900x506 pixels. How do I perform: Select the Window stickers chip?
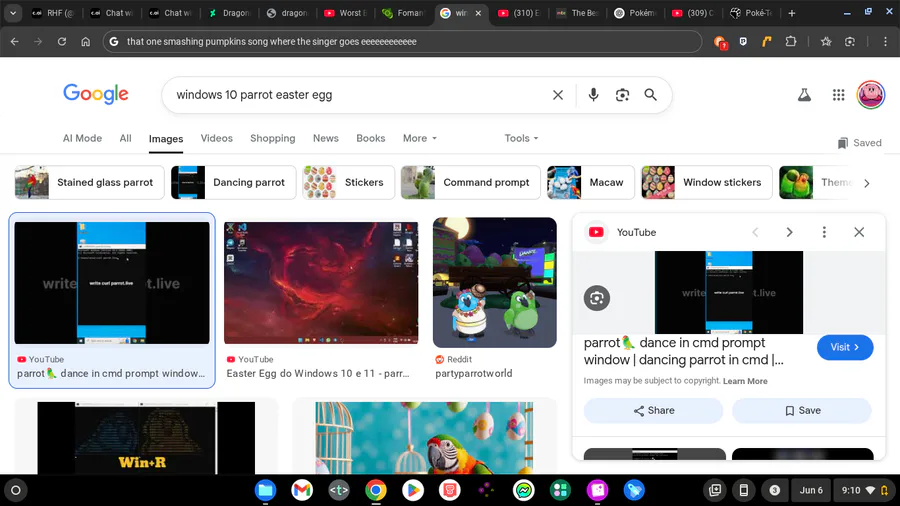click(707, 182)
